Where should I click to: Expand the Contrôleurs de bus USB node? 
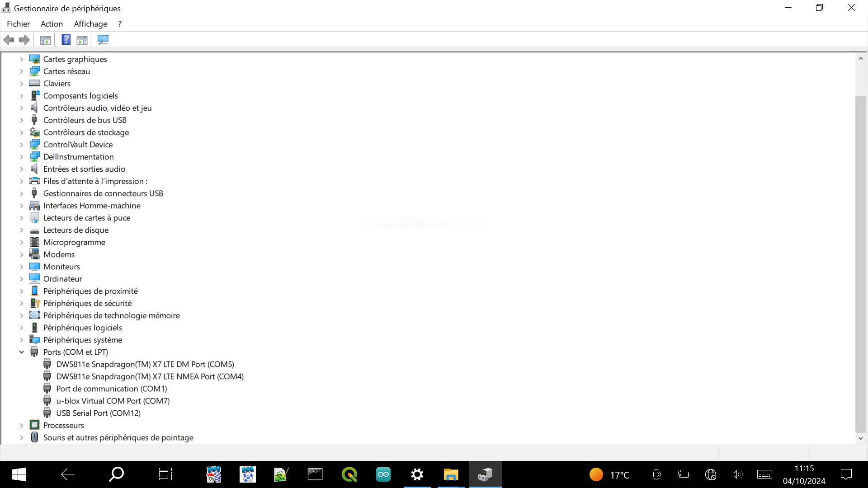pos(21,120)
